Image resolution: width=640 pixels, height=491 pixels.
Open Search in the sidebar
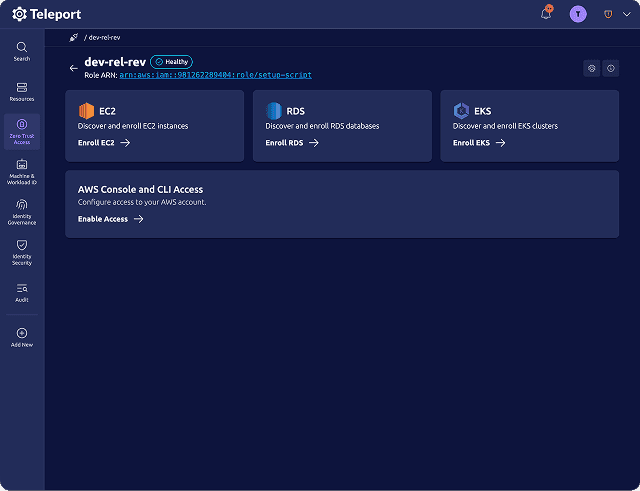pos(22,51)
